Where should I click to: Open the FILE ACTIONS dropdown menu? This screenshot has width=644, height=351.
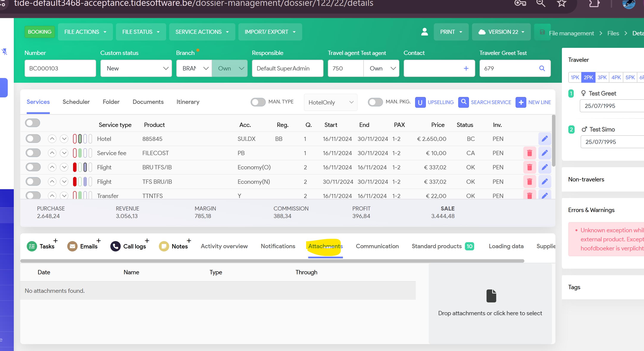tap(85, 32)
